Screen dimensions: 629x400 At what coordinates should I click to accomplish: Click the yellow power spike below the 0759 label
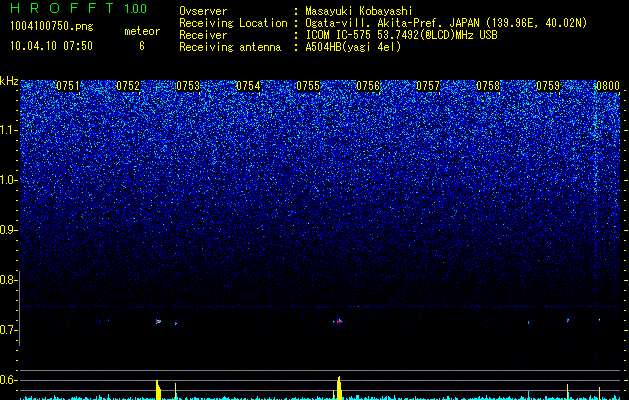tap(567, 392)
